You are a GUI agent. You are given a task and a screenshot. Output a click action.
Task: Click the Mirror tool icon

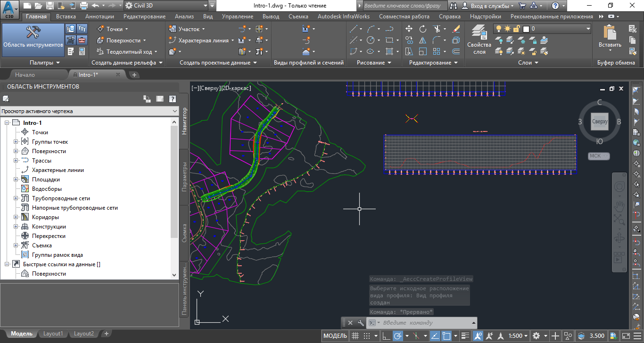(423, 40)
